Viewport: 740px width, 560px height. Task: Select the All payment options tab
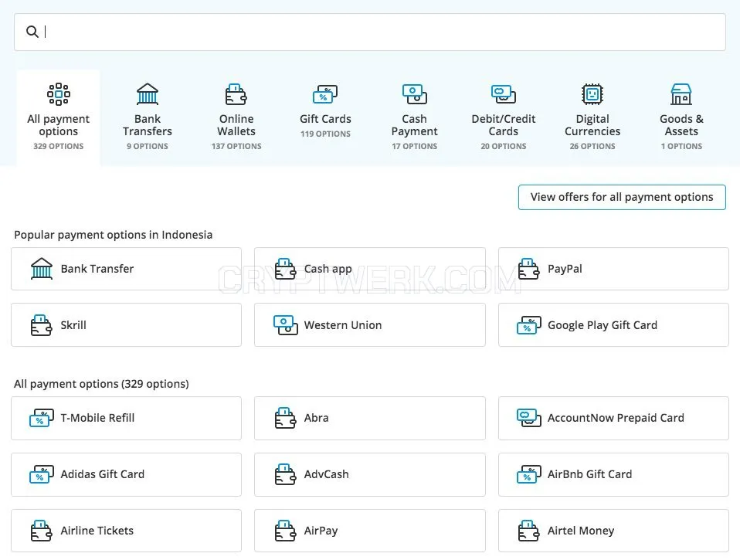pos(58,117)
